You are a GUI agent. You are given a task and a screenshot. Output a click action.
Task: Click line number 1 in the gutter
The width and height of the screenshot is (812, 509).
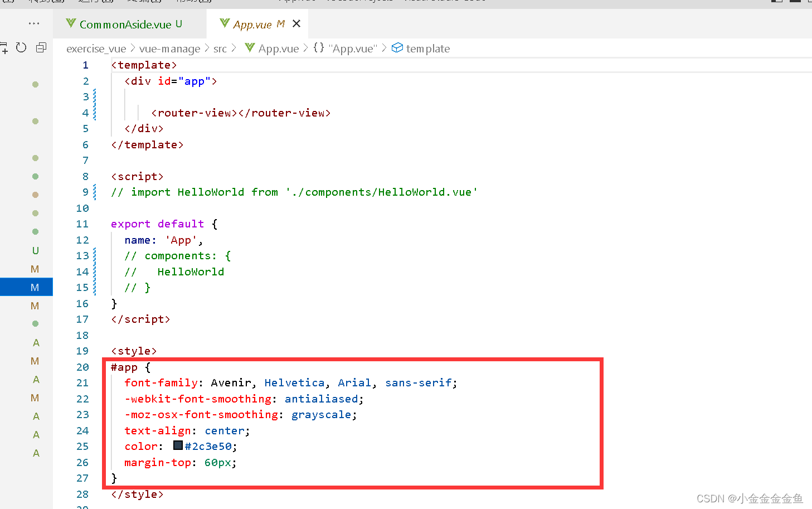[85, 65]
